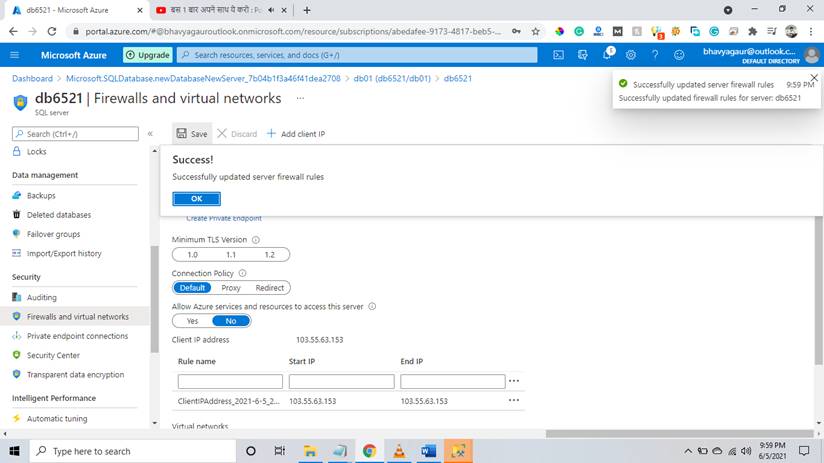Click the account avatar picture
Image resolution: width=824 pixels, height=463 pixels.
point(812,55)
